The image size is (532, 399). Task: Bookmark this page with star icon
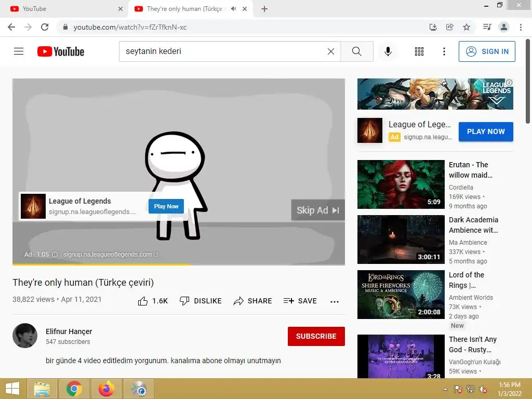click(x=467, y=27)
